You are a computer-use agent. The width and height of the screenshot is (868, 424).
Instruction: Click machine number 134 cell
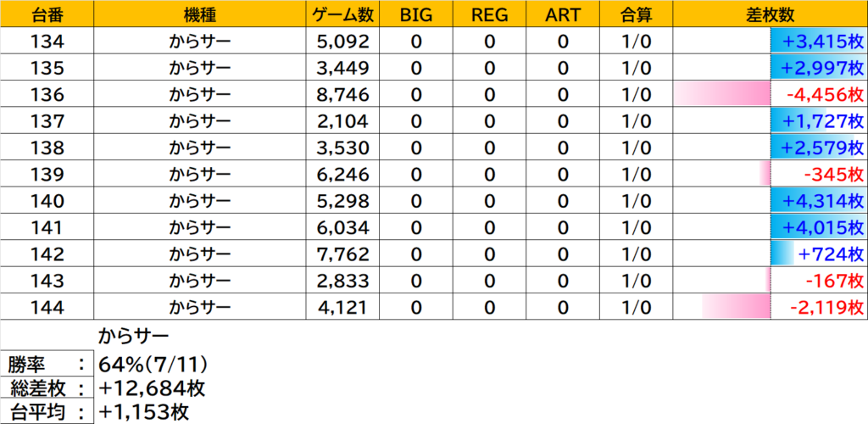pos(46,42)
